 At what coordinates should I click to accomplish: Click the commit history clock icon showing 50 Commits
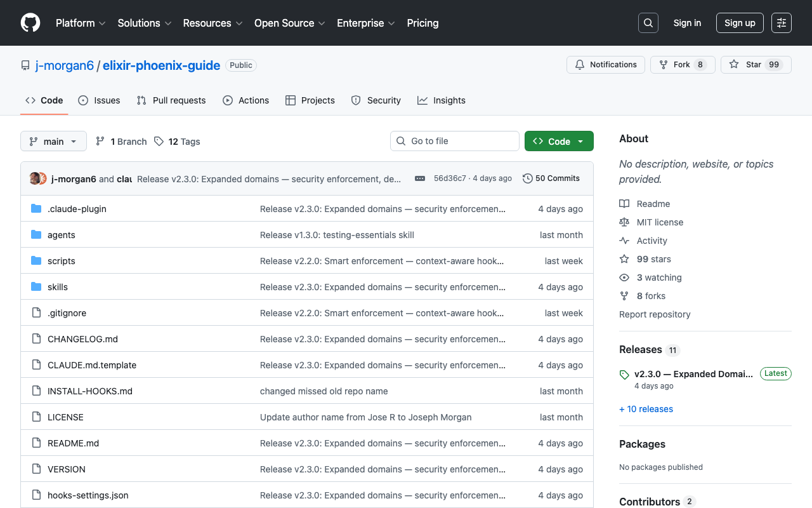click(527, 178)
